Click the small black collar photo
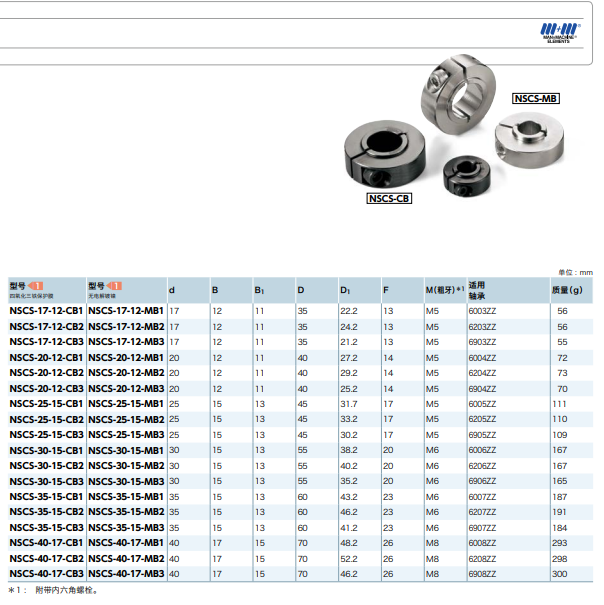The image size is (604, 605). [467, 176]
